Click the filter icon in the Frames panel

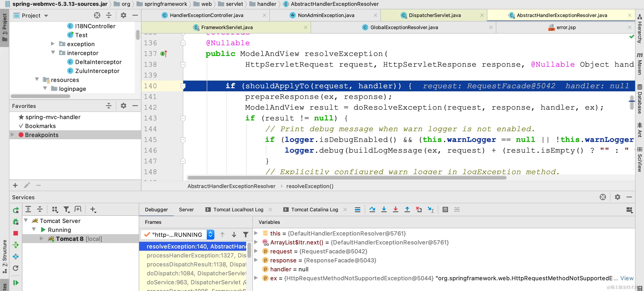pos(245,235)
